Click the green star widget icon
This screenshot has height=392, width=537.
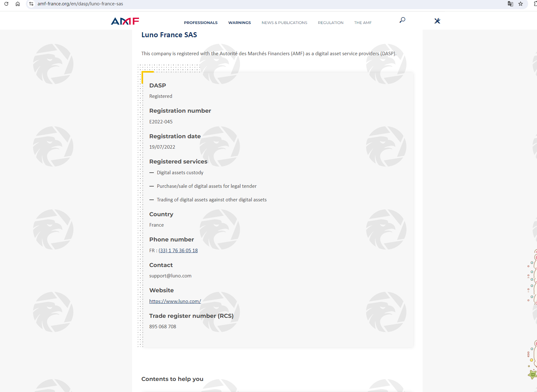533,374
